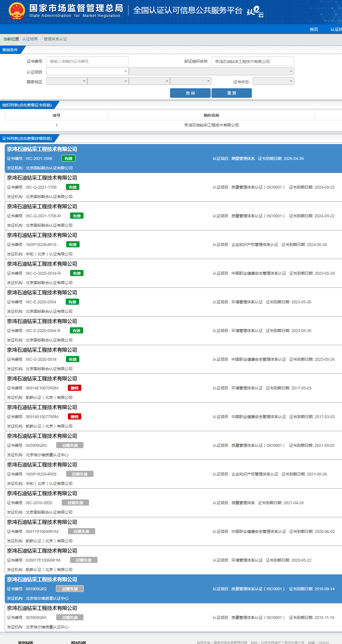Open certificate 083909QR3 entry

[173, 445]
